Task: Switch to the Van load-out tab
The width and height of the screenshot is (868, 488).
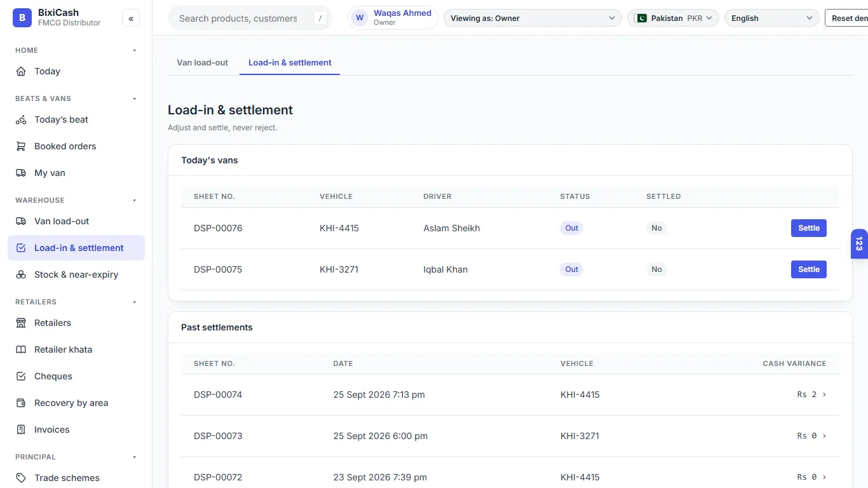Action: click(202, 62)
